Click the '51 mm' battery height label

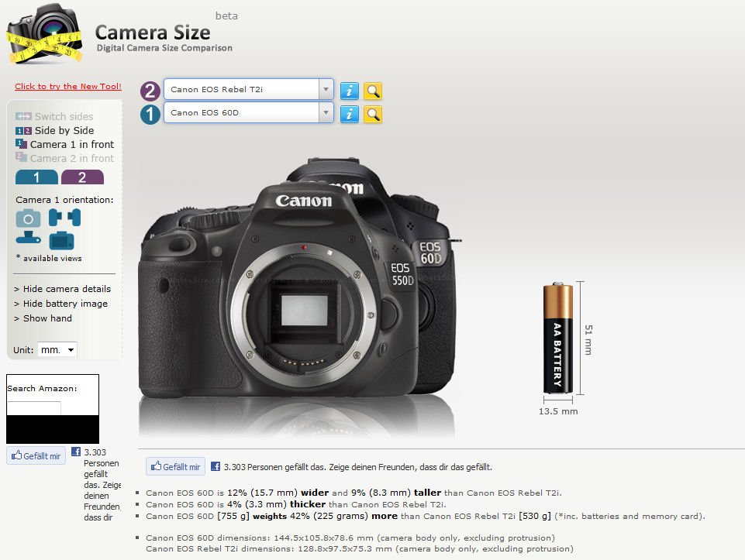[588, 340]
